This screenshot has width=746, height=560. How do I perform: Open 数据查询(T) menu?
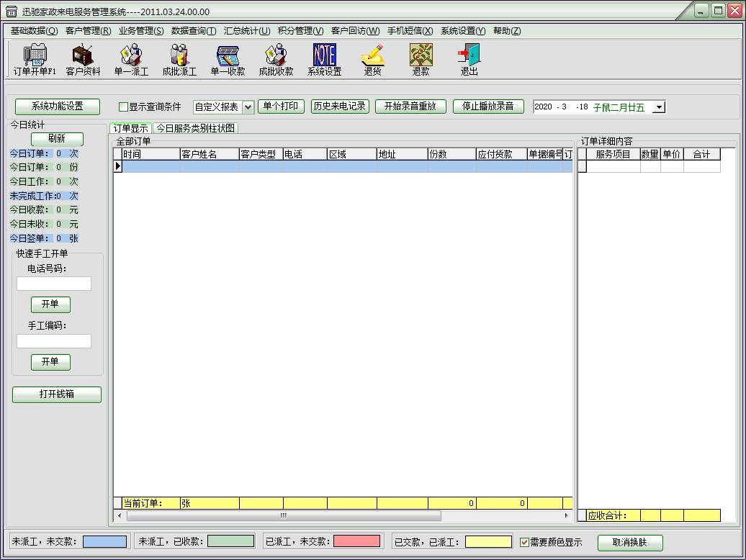pyautogui.click(x=194, y=31)
